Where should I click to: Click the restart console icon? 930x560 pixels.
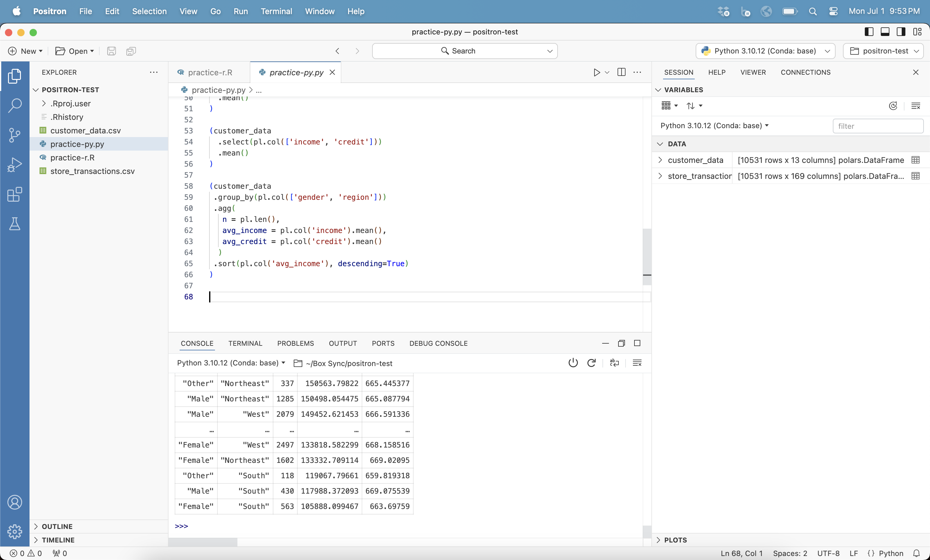coord(591,363)
